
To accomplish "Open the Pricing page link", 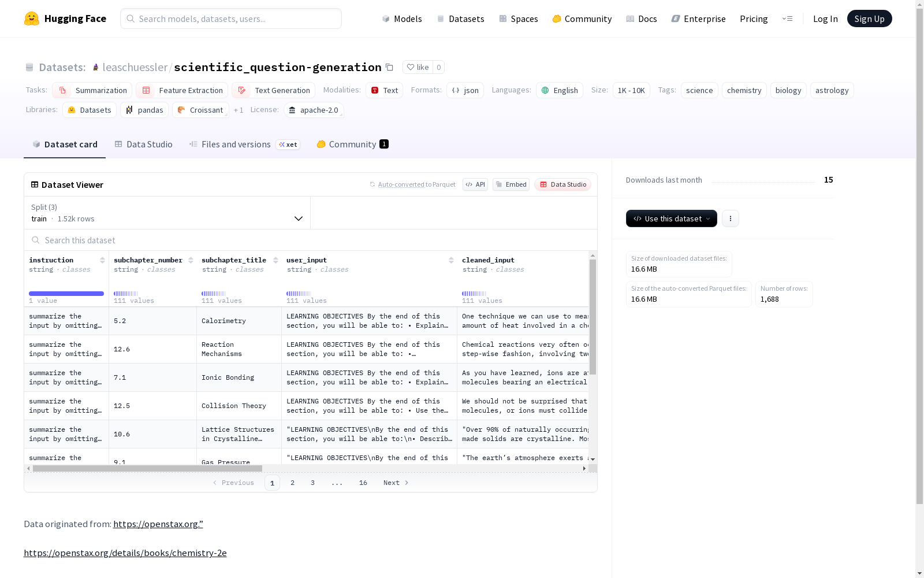I will [x=754, y=18].
